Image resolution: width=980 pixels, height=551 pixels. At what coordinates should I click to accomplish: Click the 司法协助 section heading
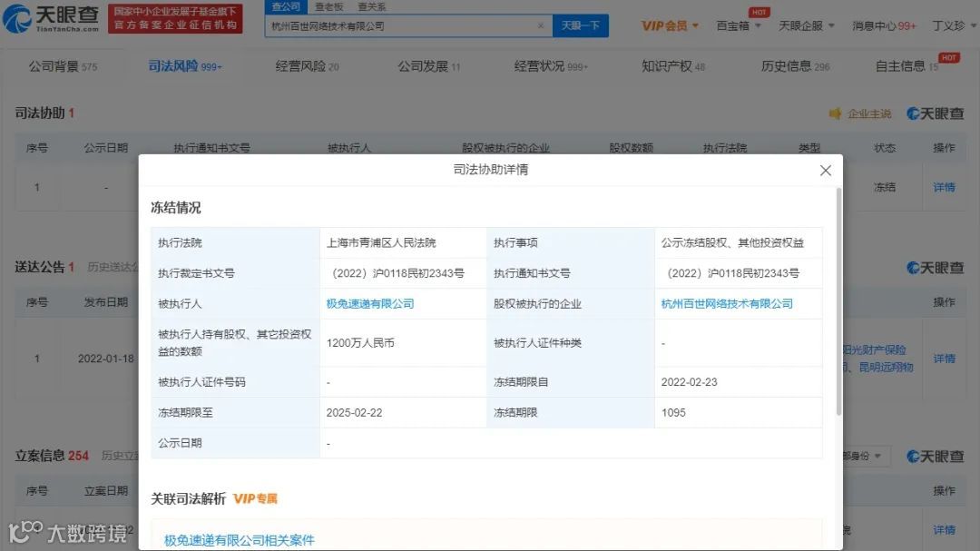(40, 113)
